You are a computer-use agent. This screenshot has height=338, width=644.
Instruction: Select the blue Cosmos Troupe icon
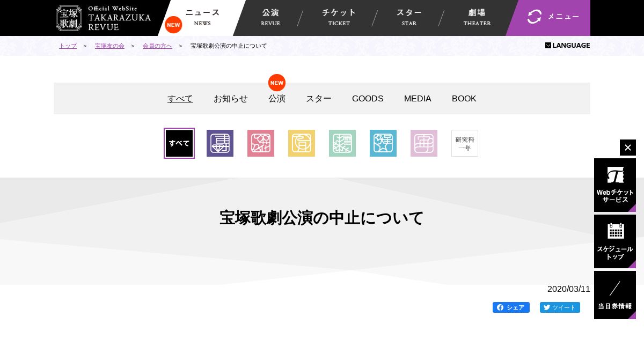(383, 143)
